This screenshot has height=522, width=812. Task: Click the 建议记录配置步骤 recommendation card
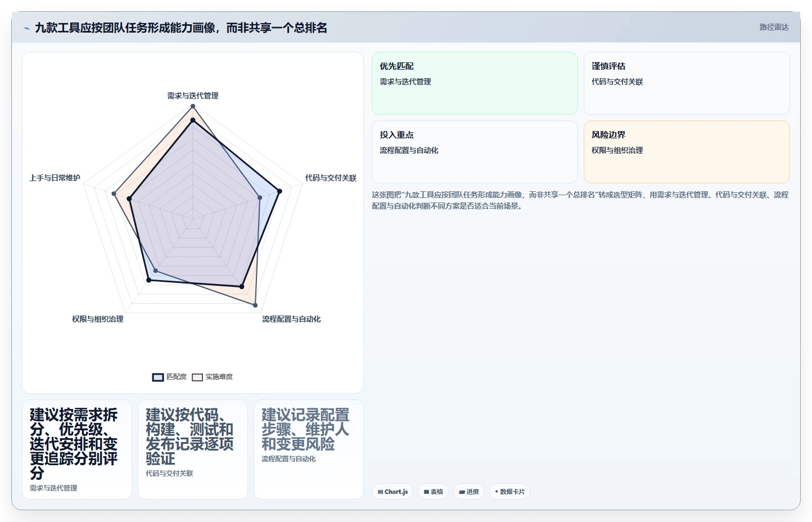[x=309, y=449]
